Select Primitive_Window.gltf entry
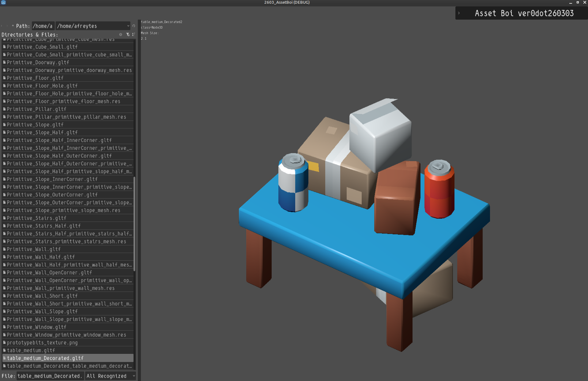 pyautogui.click(x=36, y=327)
